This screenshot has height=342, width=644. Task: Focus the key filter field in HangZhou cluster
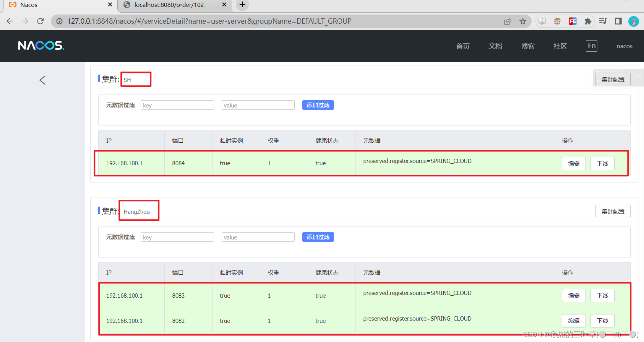[177, 237]
